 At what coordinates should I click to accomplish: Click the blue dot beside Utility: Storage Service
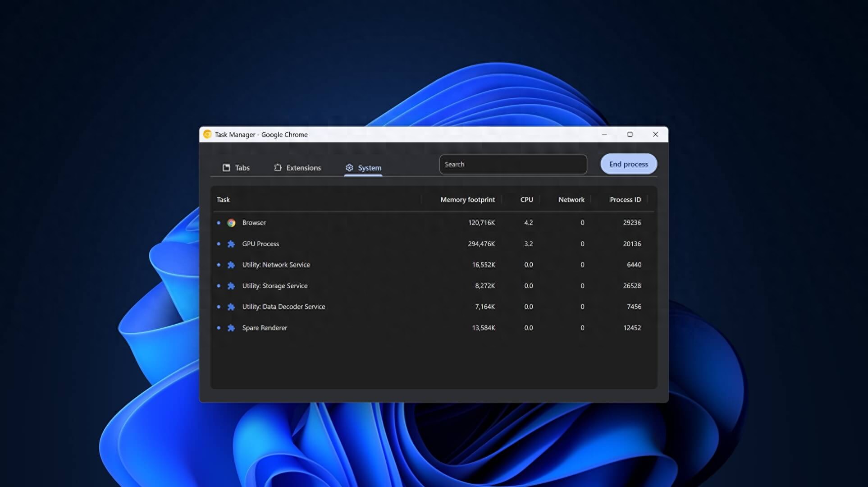tap(219, 286)
